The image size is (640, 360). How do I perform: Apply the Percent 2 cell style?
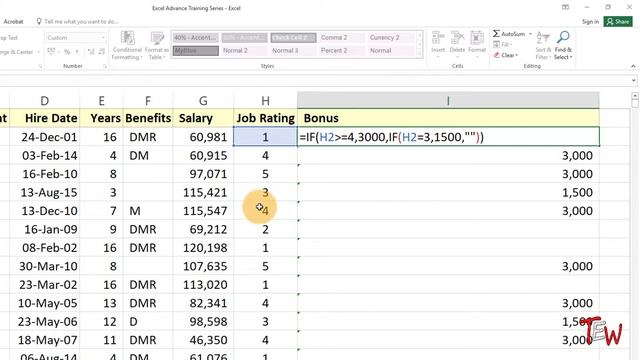click(x=342, y=51)
